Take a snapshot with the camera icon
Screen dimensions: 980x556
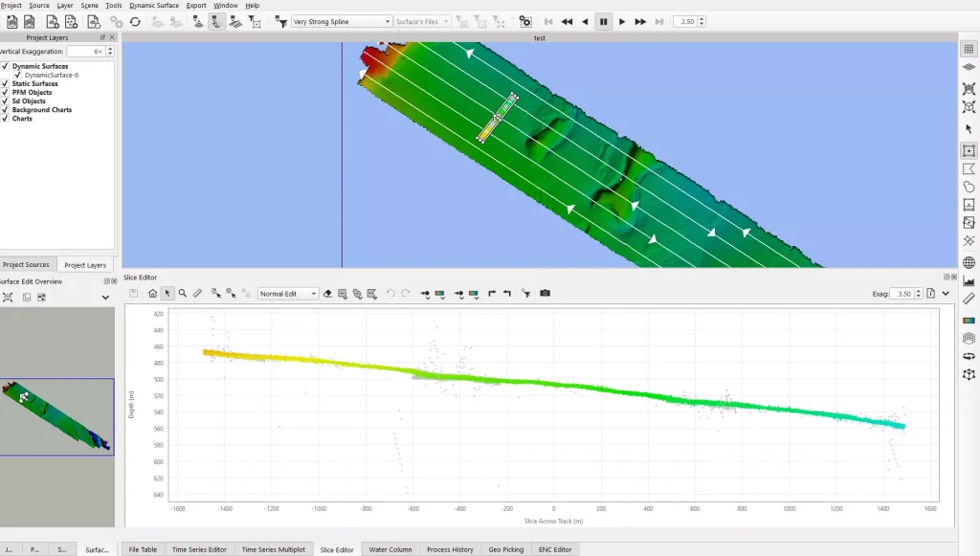tap(545, 294)
